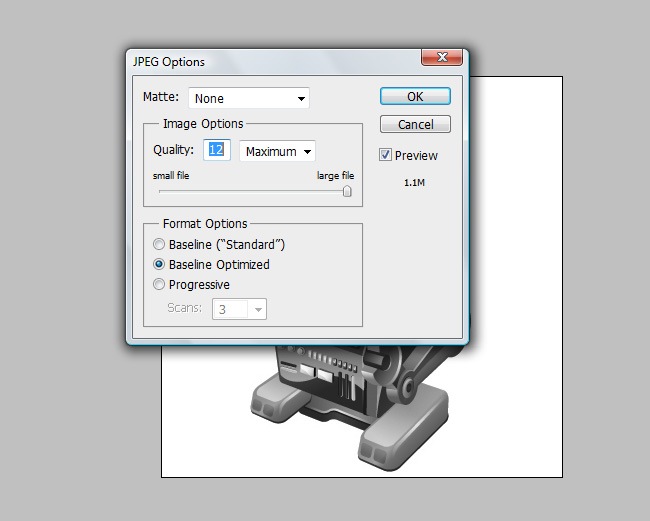Viewport: 650px width, 521px height.
Task: Confirm JPEG options with OK
Action: [415, 96]
